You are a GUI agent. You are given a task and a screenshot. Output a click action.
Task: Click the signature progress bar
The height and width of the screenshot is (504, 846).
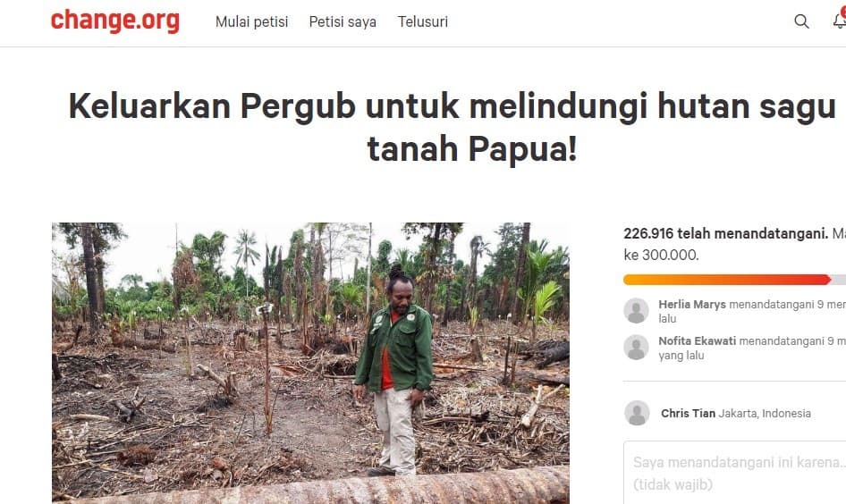[x=734, y=279]
